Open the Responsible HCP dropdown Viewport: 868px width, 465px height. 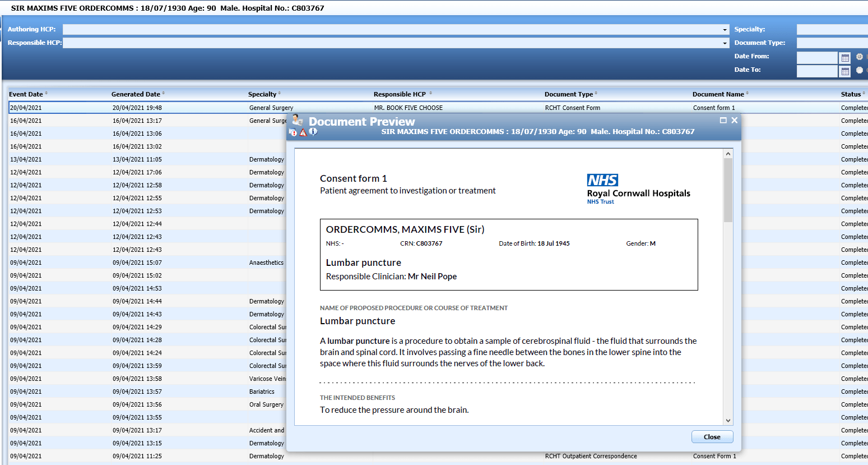[x=725, y=43]
